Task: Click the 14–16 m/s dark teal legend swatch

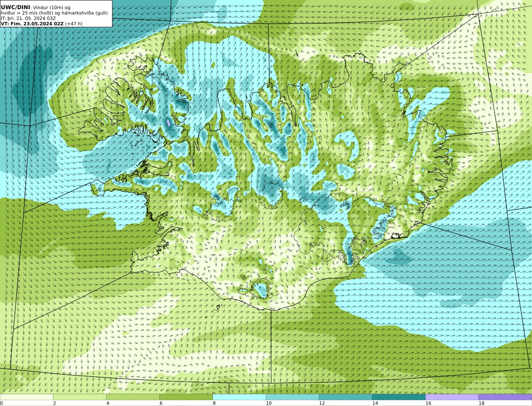Action: (399, 397)
